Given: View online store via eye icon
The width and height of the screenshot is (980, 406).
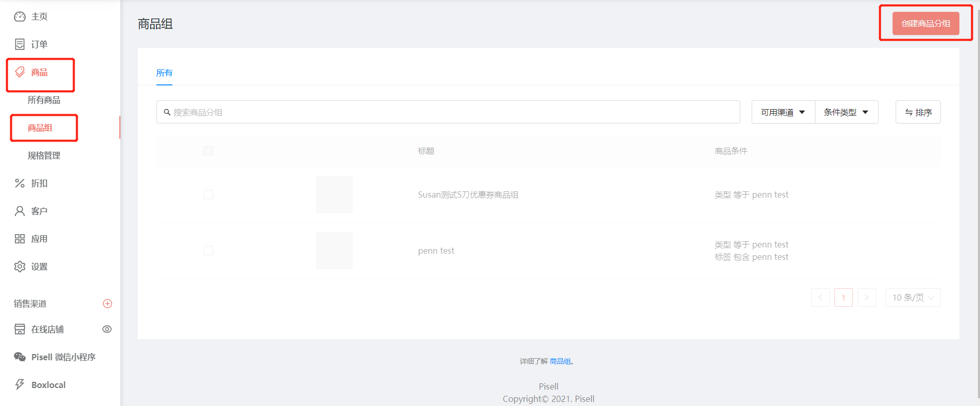Looking at the screenshot, I should coord(107,329).
